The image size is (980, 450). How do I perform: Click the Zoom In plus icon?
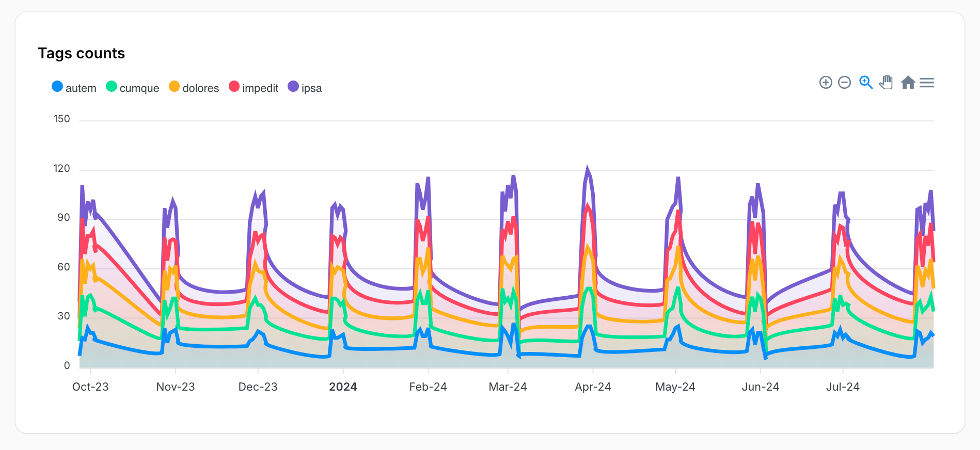(x=826, y=83)
